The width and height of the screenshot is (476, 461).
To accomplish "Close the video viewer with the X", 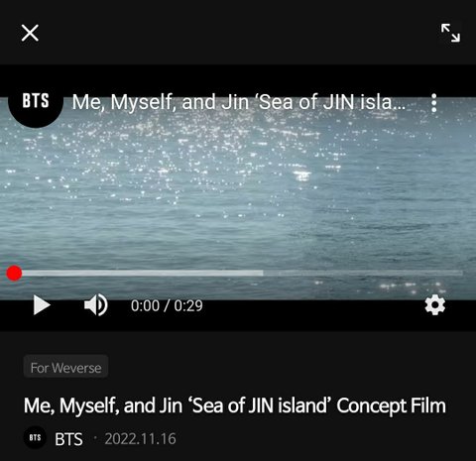I will tap(30, 33).
